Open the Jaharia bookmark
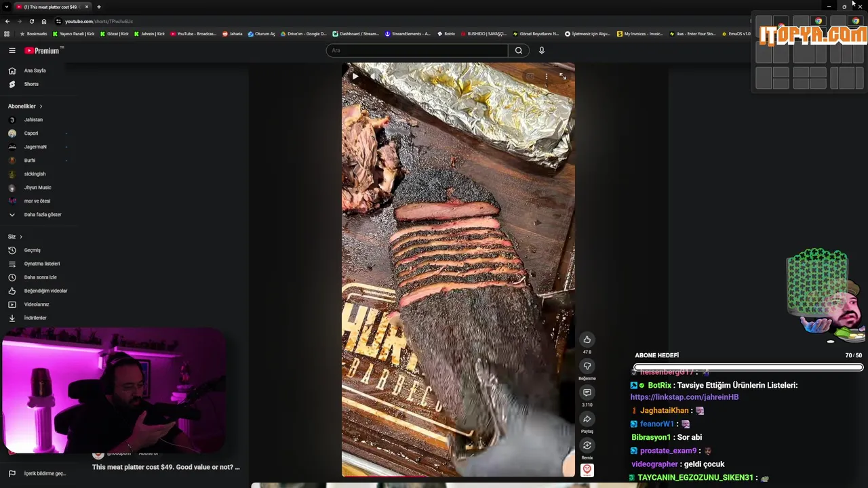This screenshot has height=488, width=868. 232,34
